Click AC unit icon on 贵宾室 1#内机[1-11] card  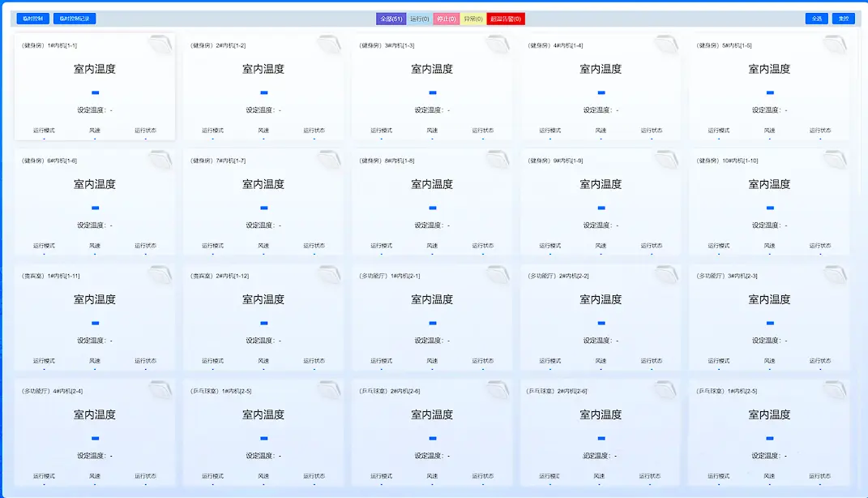pyautogui.click(x=160, y=275)
